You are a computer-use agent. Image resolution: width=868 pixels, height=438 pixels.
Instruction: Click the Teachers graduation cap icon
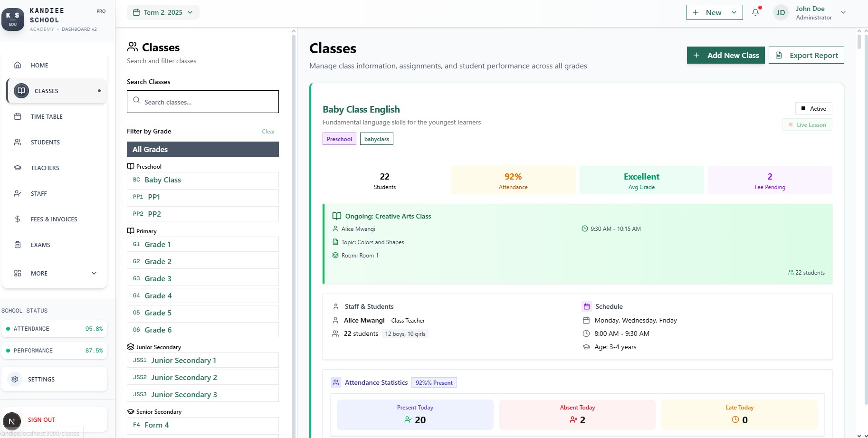point(18,168)
